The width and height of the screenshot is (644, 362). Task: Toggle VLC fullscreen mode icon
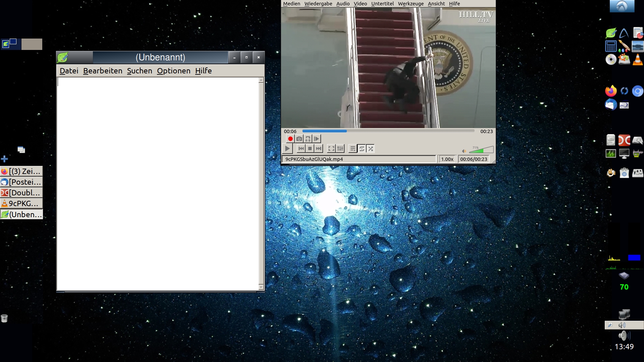(x=331, y=148)
